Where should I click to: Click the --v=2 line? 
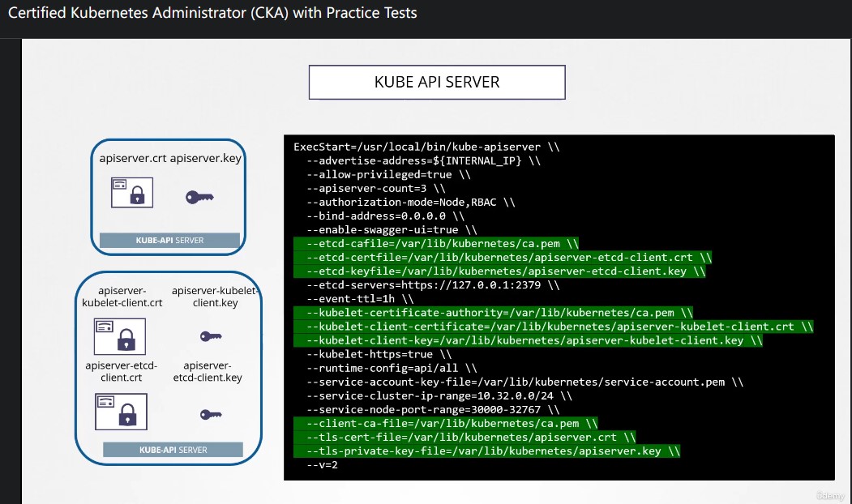[x=322, y=465]
